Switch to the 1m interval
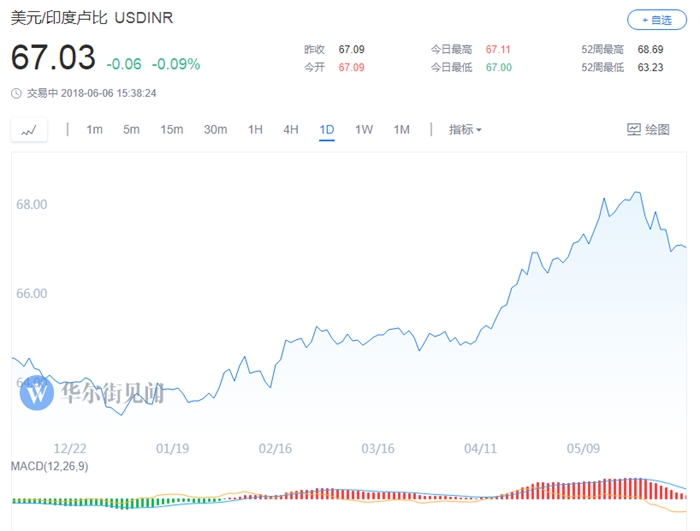 coord(95,129)
